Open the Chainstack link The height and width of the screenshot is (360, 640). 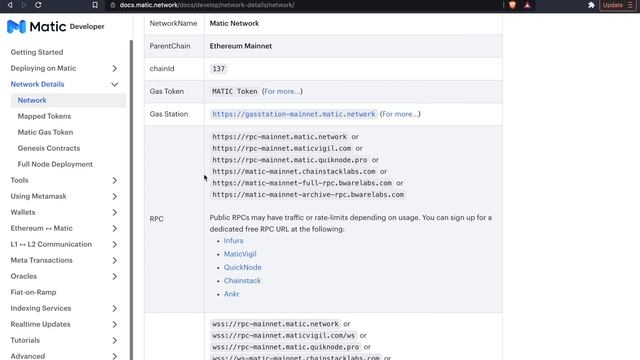pos(242,280)
